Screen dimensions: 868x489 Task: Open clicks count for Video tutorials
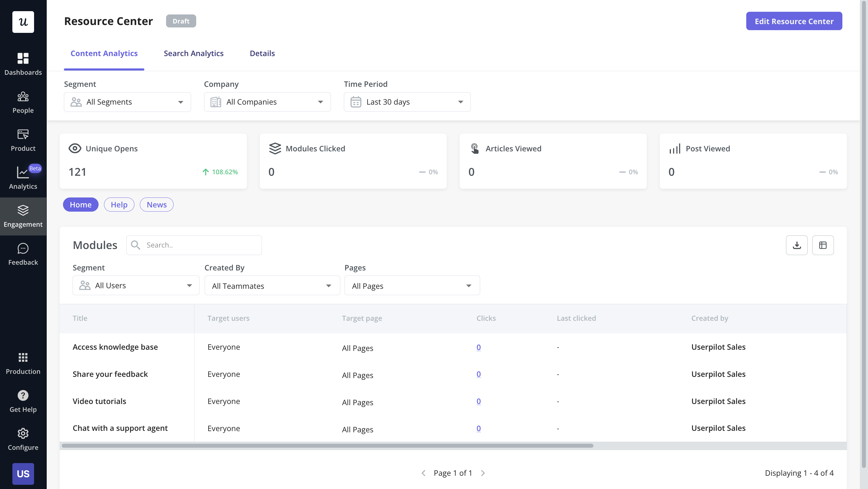pos(479,401)
